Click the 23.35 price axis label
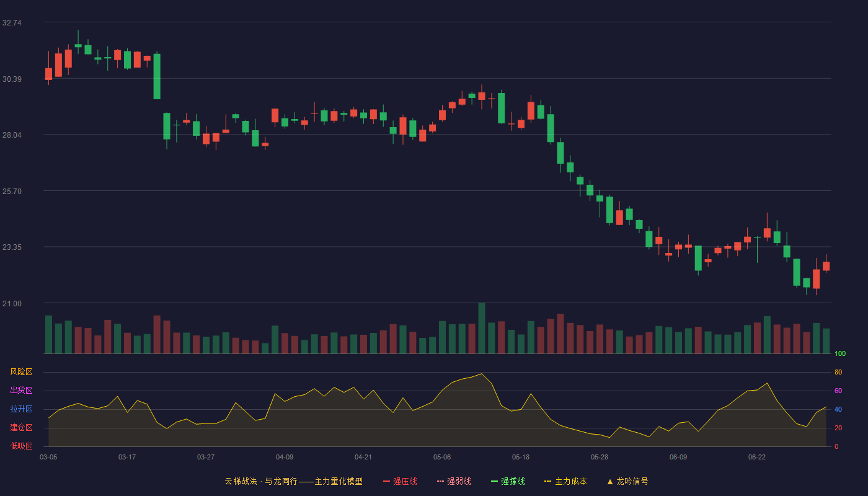 [x=12, y=247]
